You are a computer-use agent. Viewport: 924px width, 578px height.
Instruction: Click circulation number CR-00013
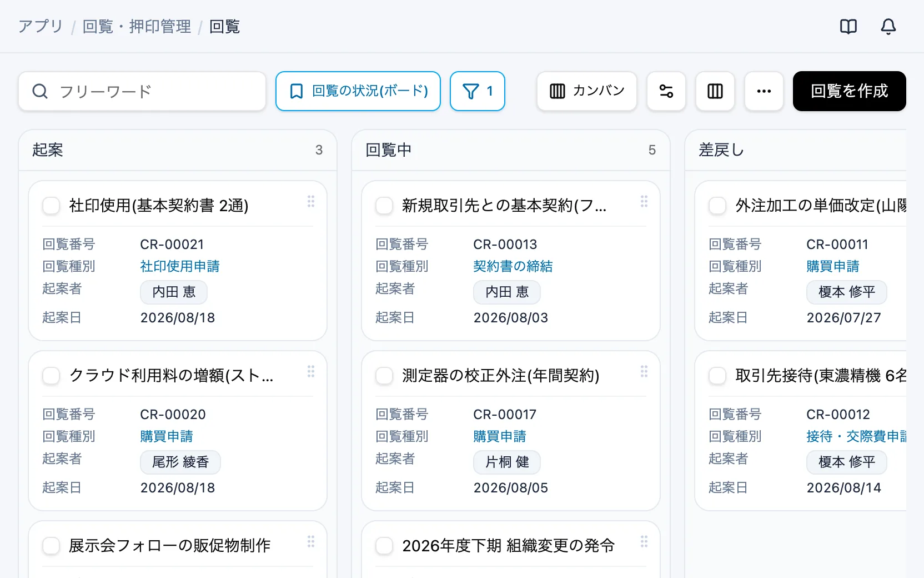click(505, 245)
